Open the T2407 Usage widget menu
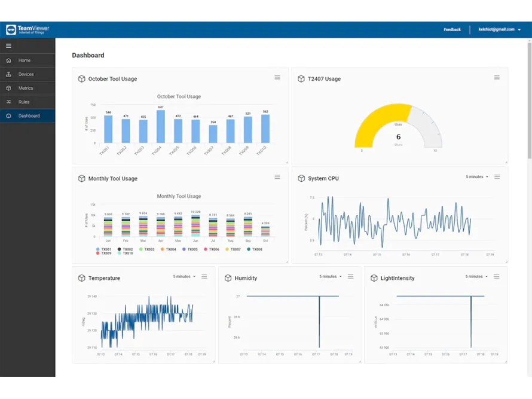Image resolution: width=532 pixels, height=399 pixels. pyautogui.click(x=497, y=77)
